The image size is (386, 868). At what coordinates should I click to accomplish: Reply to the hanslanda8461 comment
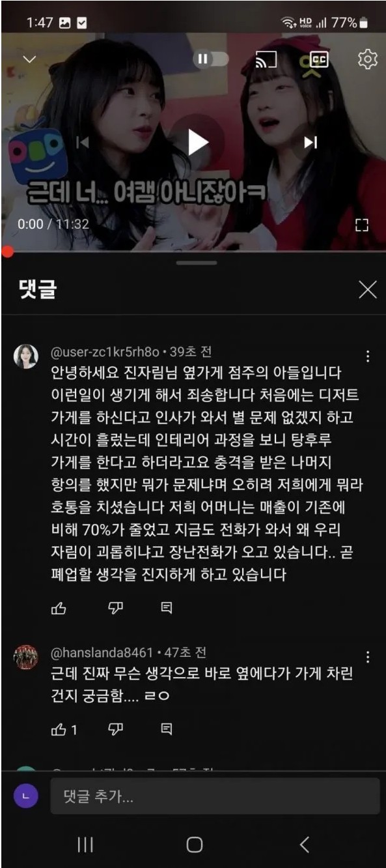[167, 729]
